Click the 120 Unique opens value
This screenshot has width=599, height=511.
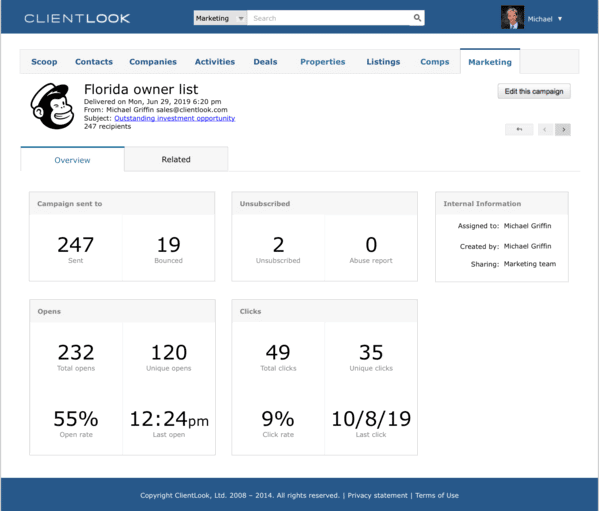[x=168, y=353]
